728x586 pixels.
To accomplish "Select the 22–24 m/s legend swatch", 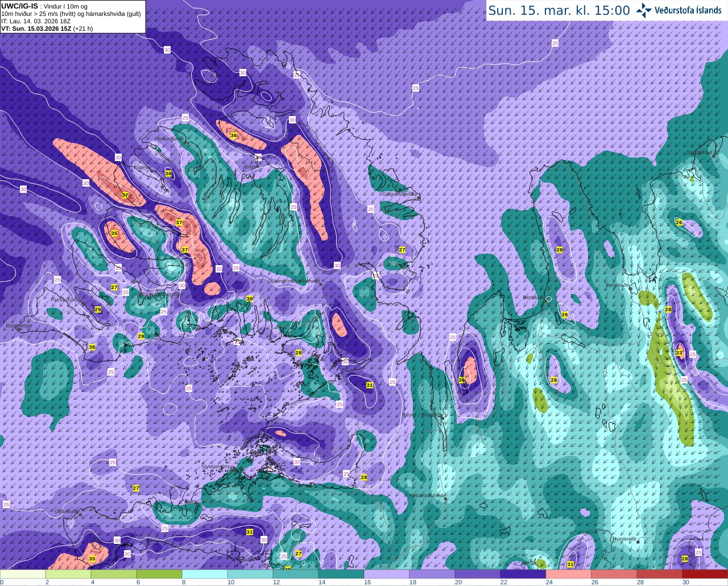I will click(x=523, y=574).
